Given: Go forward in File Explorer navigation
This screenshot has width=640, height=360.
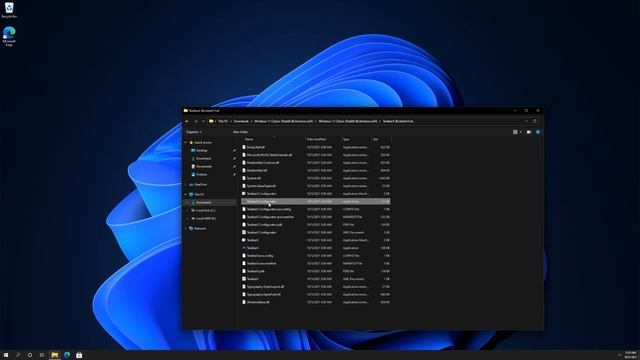Looking at the screenshot, I should [196, 121].
